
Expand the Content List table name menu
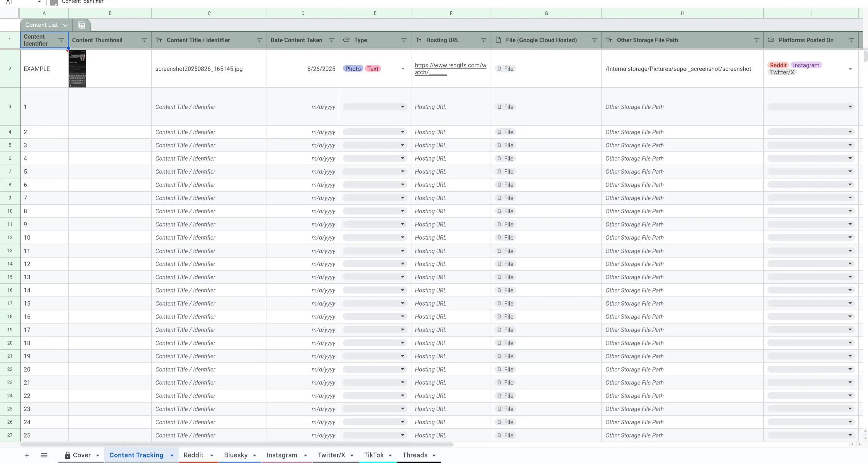tap(65, 25)
